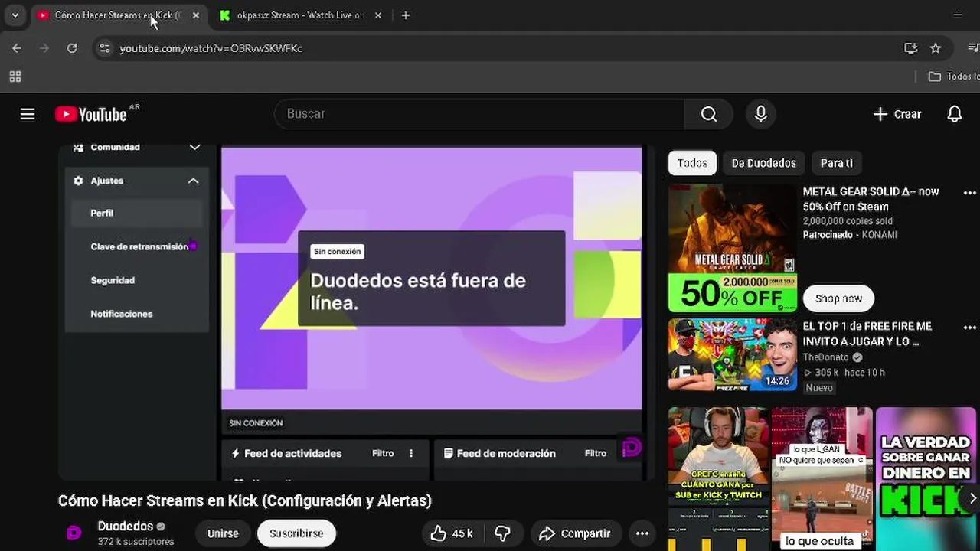Bookmark page with the star icon

click(x=936, y=48)
